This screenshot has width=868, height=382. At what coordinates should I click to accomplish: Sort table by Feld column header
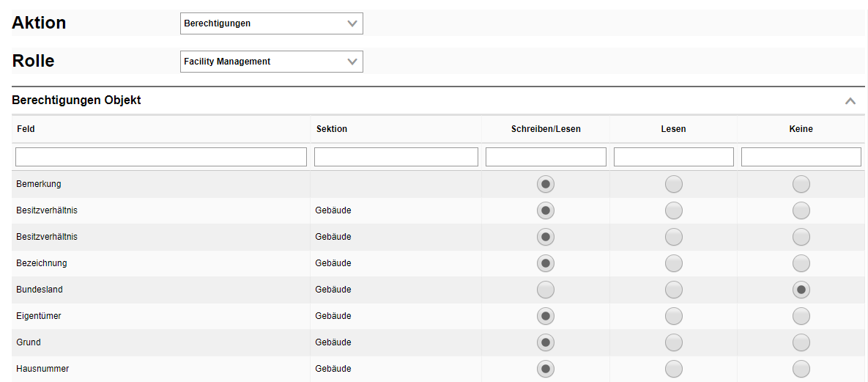pyautogui.click(x=26, y=129)
